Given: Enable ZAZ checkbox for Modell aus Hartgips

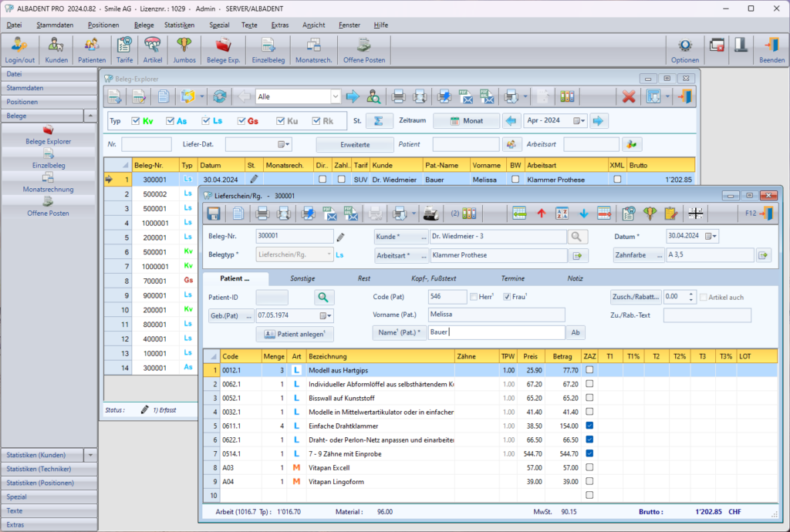Looking at the screenshot, I should pyautogui.click(x=589, y=371).
